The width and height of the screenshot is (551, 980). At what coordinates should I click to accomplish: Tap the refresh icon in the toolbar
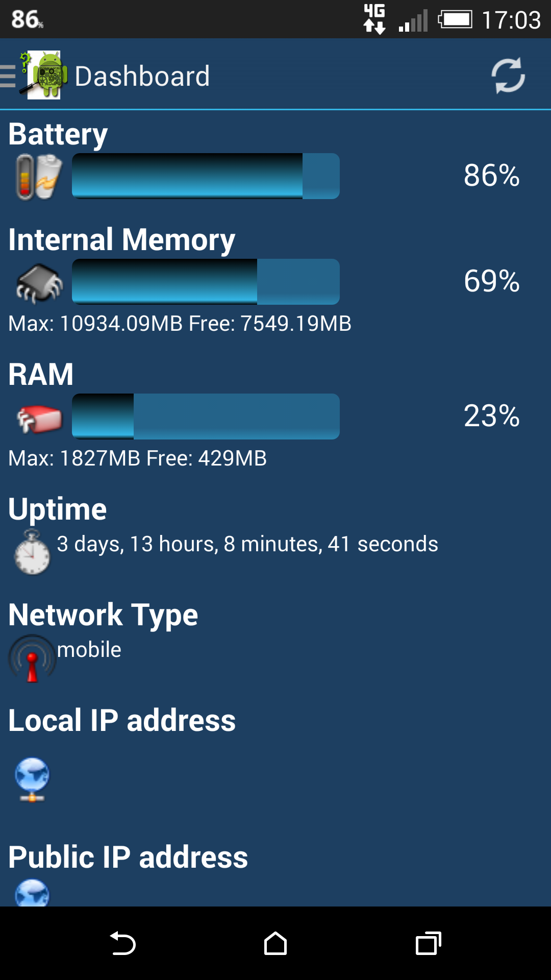point(508,76)
